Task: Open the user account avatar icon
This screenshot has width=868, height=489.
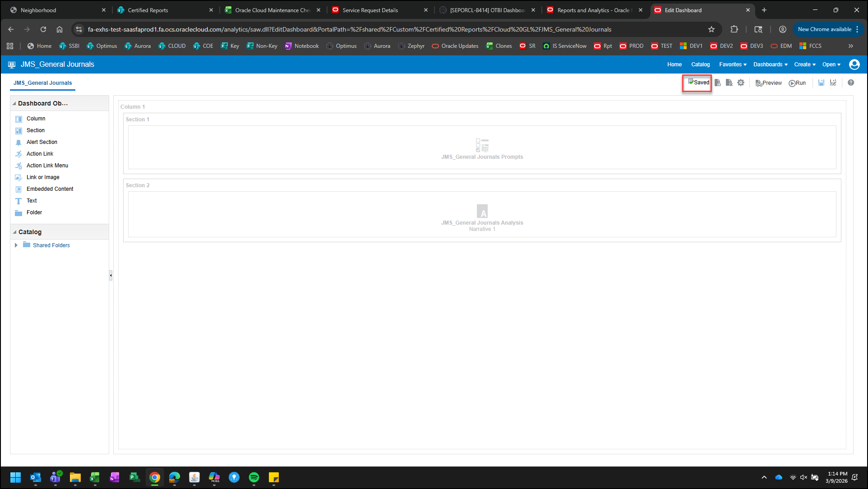Action: point(854,65)
